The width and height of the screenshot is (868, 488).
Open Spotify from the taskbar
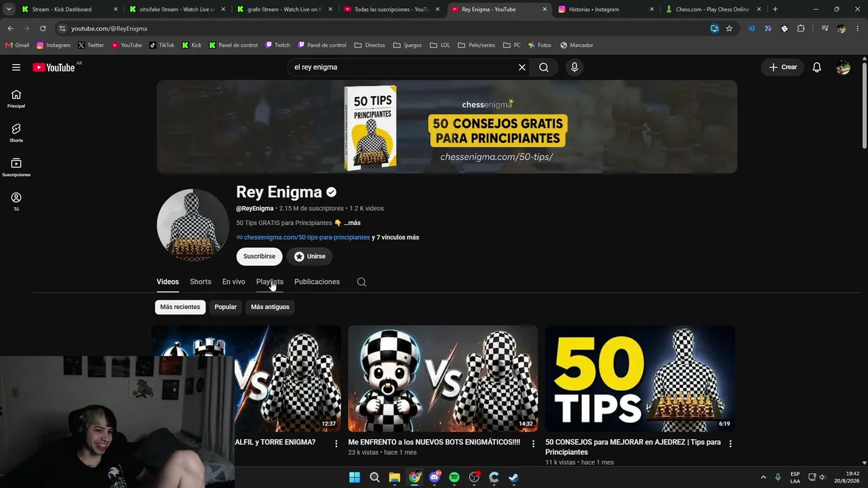454,477
